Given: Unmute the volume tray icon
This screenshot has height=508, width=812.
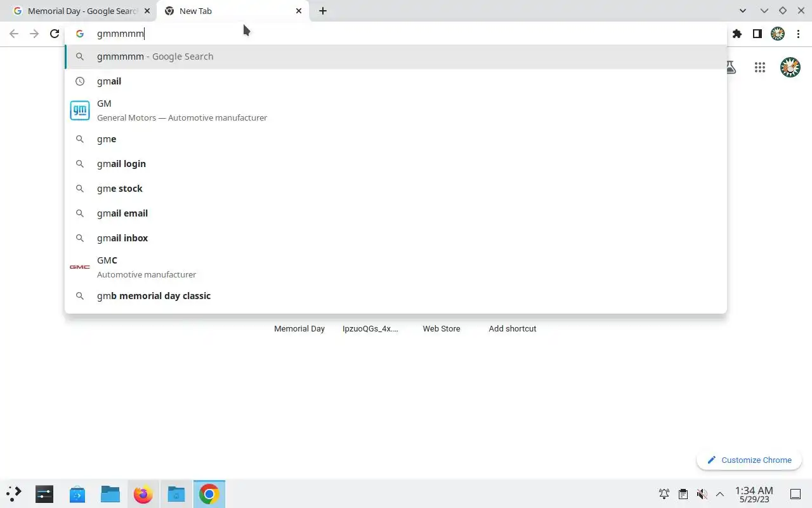Looking at the screenshot, I should point(702,494).
